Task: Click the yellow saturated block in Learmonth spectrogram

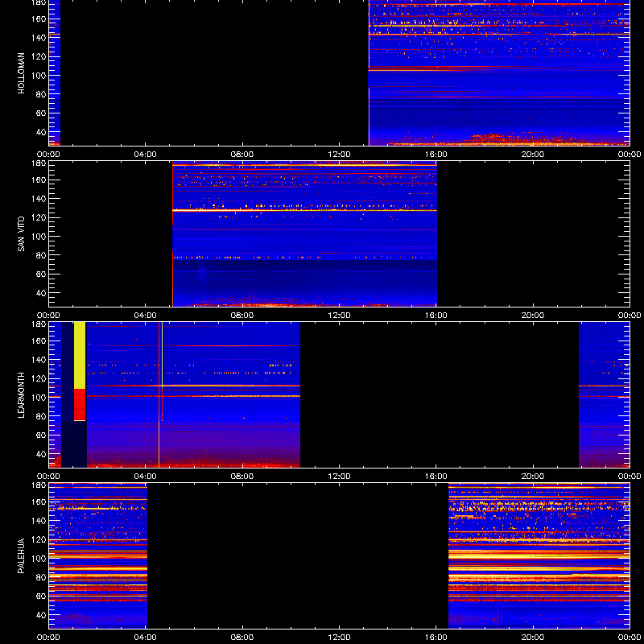Action: [80, 355]
